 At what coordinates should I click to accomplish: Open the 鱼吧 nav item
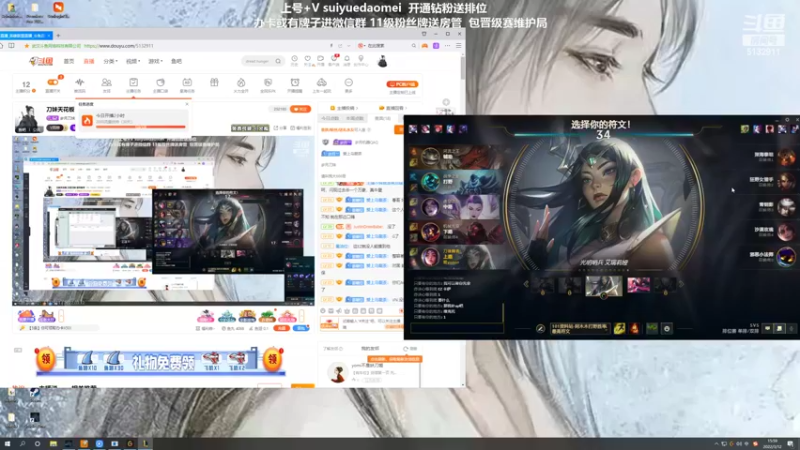click(x=176, y=61)
